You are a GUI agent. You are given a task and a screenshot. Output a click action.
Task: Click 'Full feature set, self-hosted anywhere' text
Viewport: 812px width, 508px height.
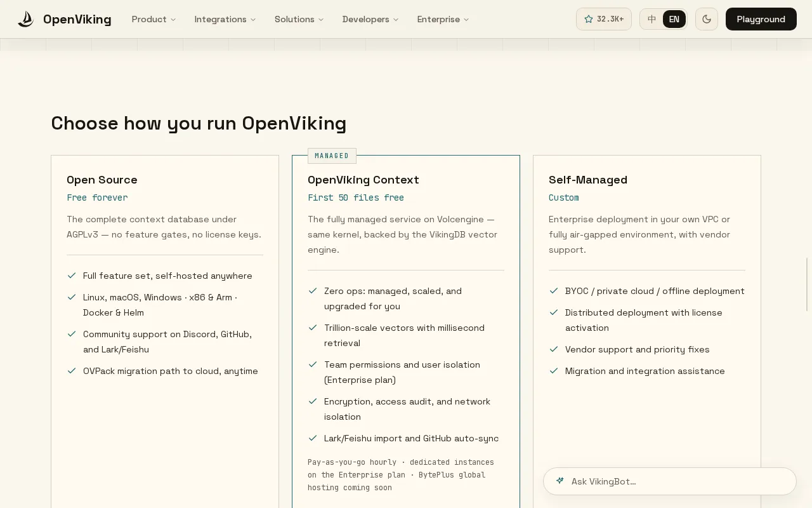click(167, 276)
